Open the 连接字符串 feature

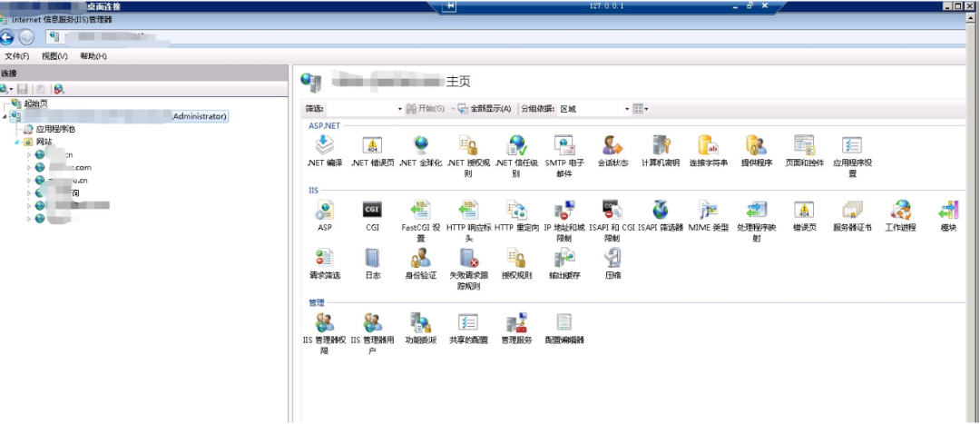(x=708, y=152)
